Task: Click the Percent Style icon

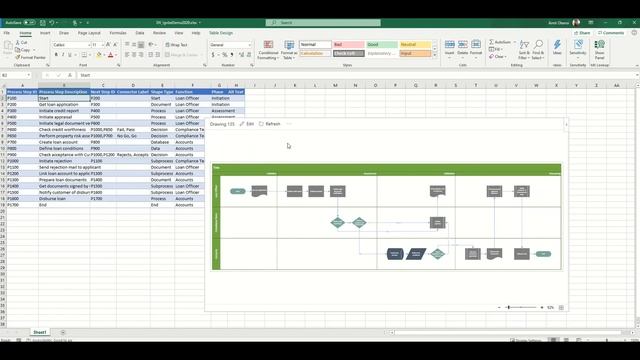Action: point(224,55)
